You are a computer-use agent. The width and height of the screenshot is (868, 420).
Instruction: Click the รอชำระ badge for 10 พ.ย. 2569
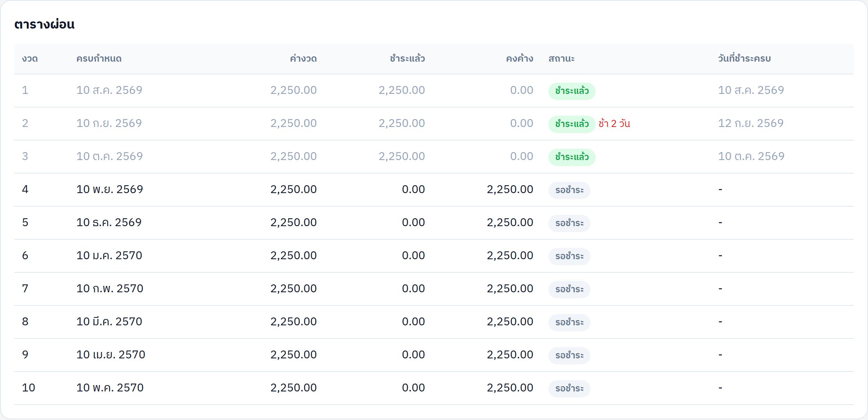[569, 190]
